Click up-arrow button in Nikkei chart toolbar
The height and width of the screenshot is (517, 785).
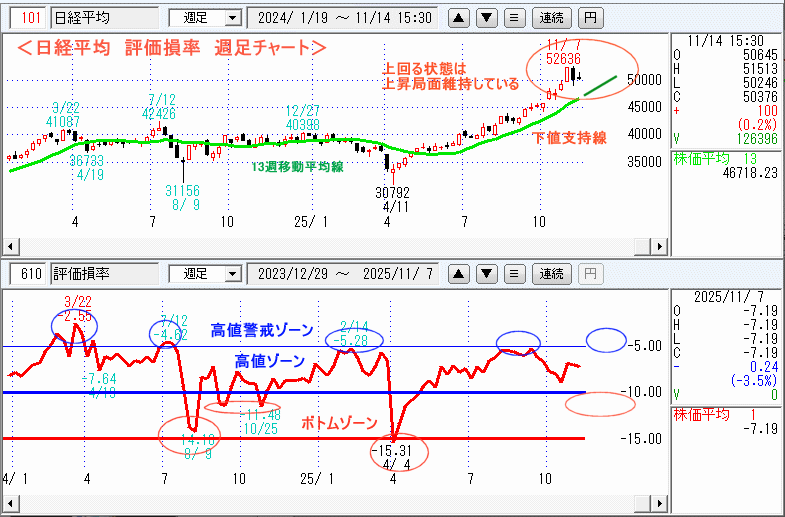(x=459, y=19)
